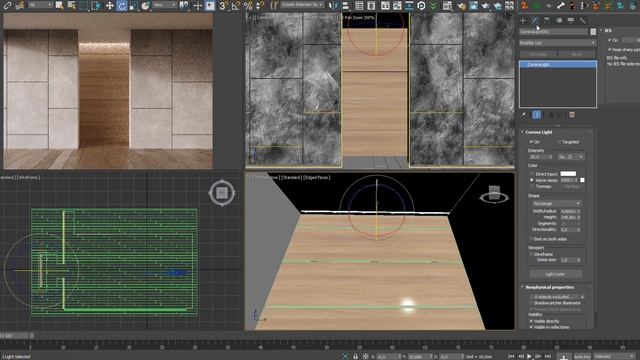Screen dimensions: 640x360
Task: Activate the Select and Move tool
Action: pyautogui.click(x=109, y=6)
